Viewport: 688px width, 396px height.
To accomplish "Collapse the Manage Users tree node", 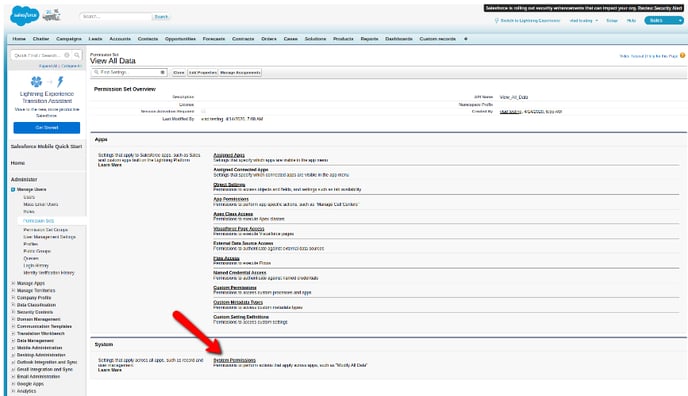I will pos(13,189).
